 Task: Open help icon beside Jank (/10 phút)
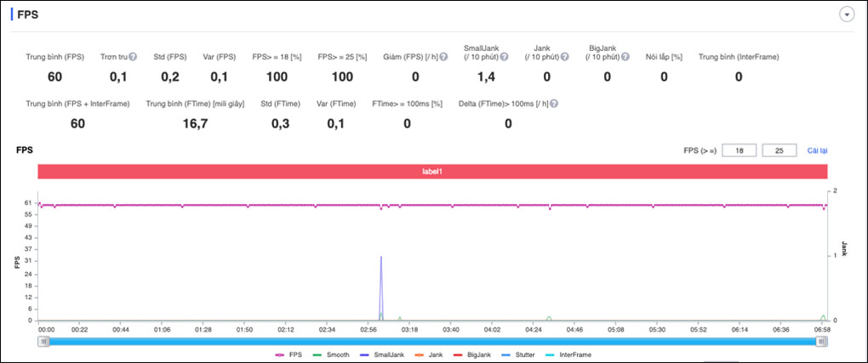(x=565, y=56)
